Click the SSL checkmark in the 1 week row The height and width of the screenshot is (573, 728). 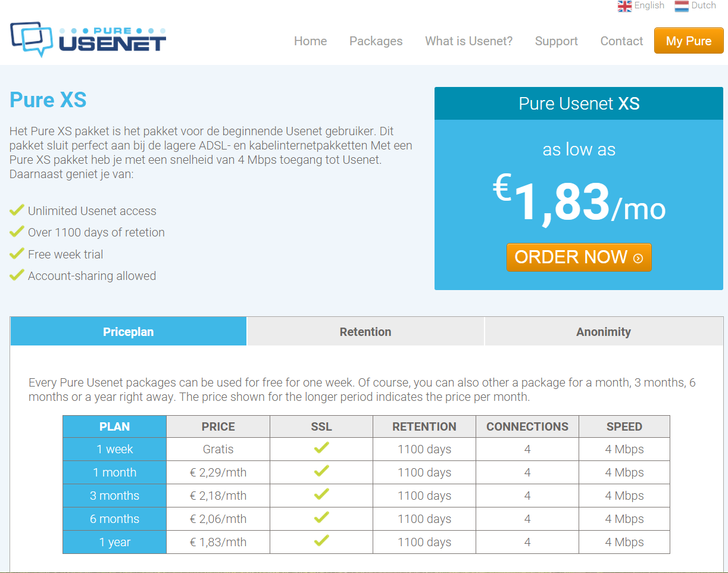point(321,449)
